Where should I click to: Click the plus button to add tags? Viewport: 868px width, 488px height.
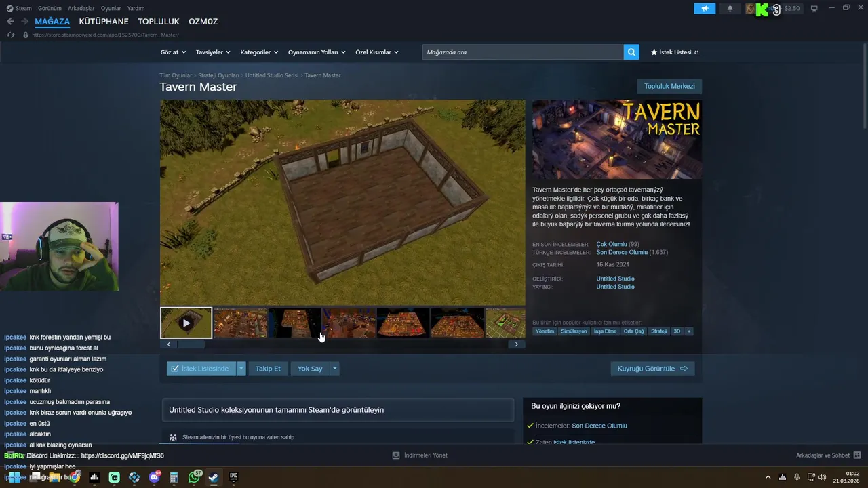point(689,331)
